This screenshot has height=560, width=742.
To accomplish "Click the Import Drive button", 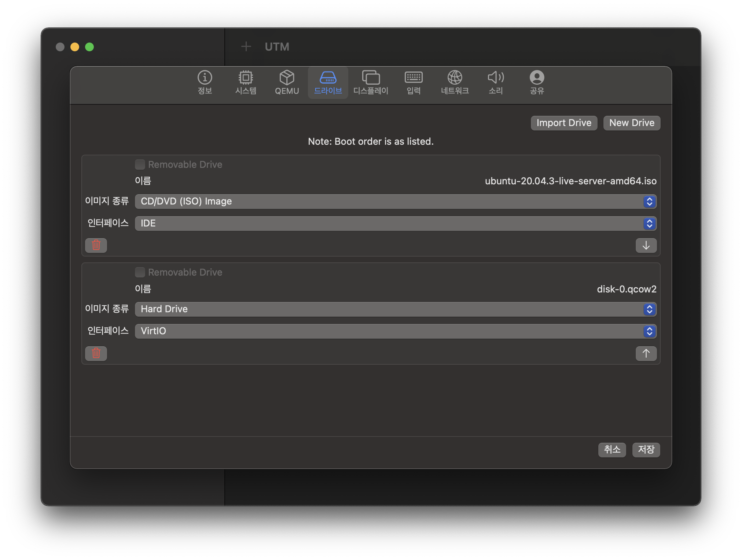I will point(564,123).
